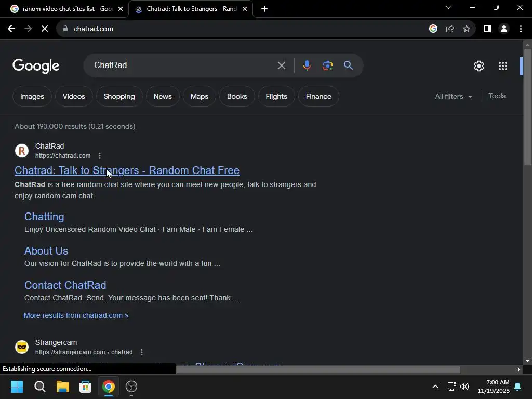Open more options for ChatRad result
This screenshot has height=399, width=532.
pyautogui.click(x=99, y=156)
